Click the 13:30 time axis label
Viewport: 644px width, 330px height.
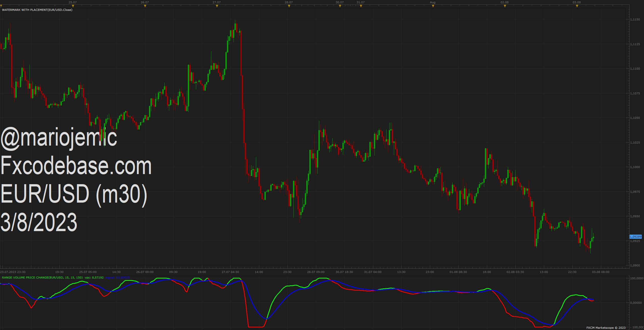(401, 272)
